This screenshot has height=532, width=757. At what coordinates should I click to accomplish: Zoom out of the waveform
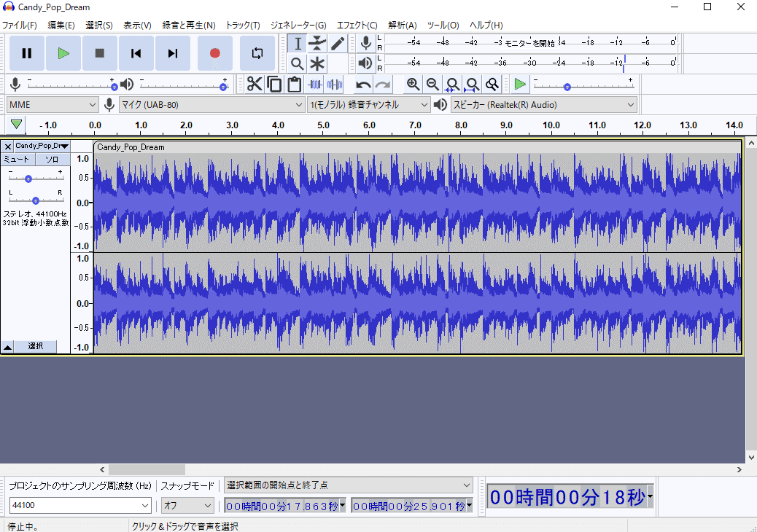click(x=432, y=85)
